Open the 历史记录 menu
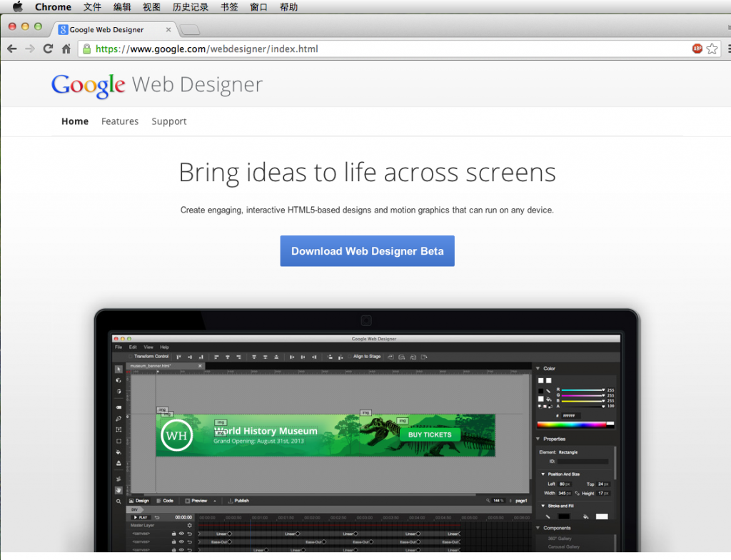Screen dimensions: 731x560 tap(190, 7)
